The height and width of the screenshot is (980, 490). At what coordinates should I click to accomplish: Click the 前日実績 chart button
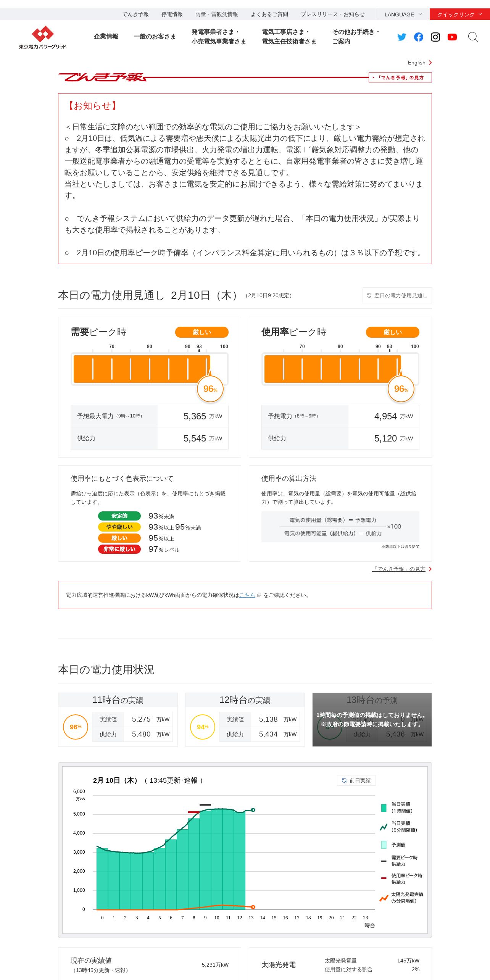[x=356, y=780]
